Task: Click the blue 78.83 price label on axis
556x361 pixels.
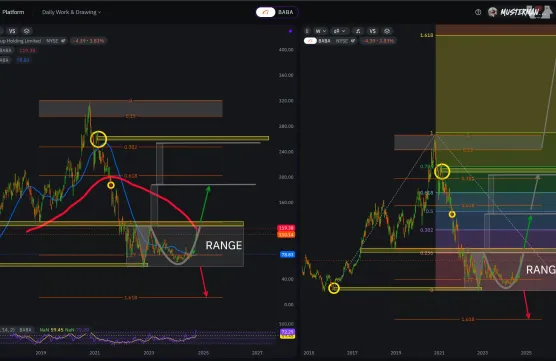Action: pos(287,254)
